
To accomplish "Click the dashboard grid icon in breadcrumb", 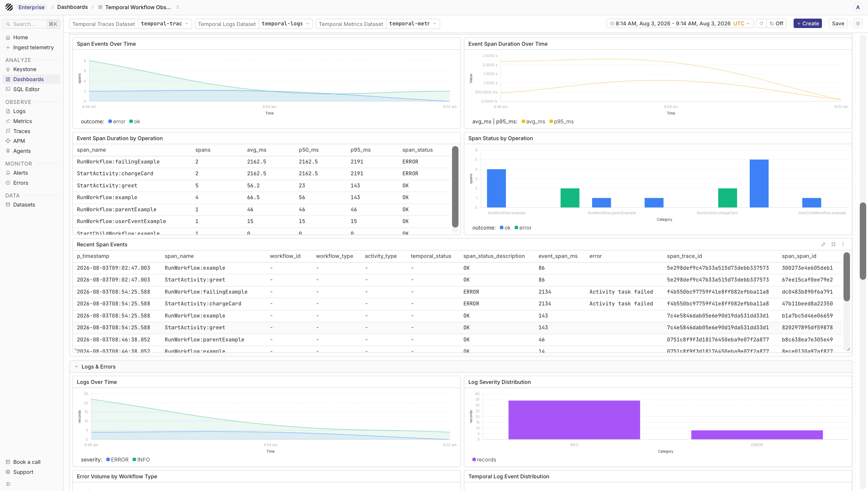I will click(100, 7).
